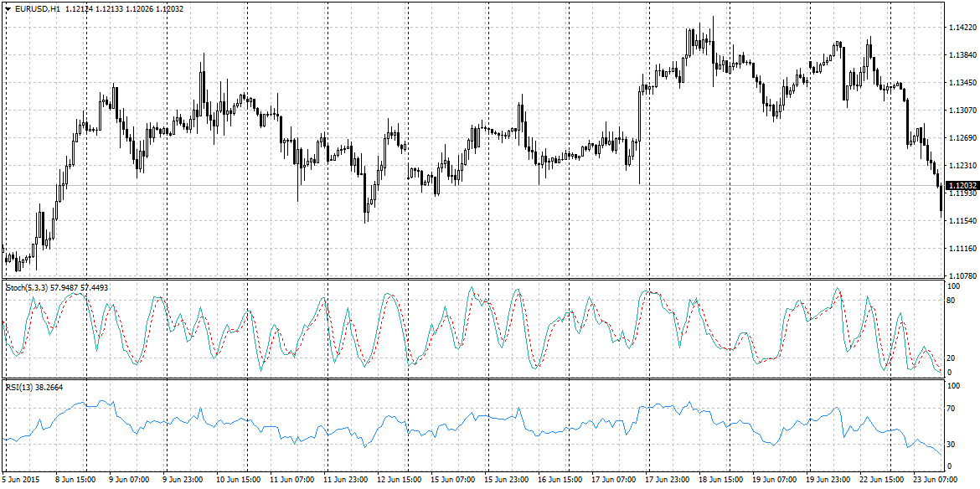Click the RSI 30 level label

click(951, 444)
